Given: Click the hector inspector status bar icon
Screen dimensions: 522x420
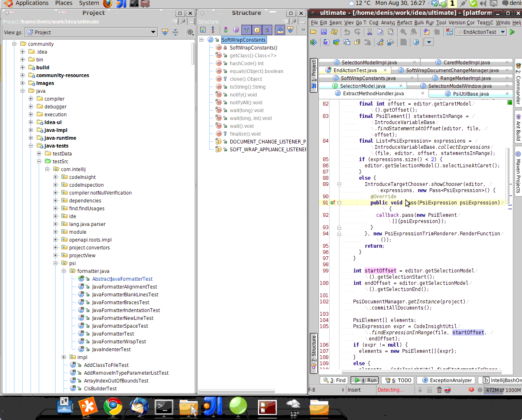Looking at the screenshot, I should pyautogui.click(x=439, y=390).
